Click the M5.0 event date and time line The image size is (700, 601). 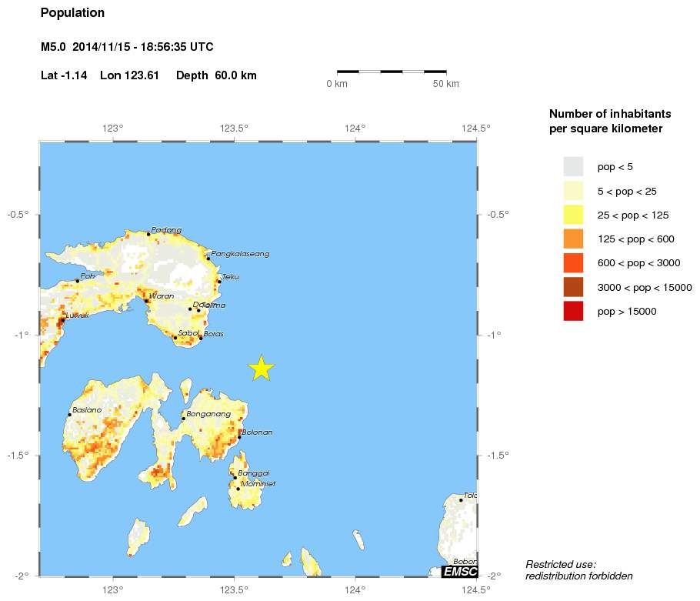[x=127, y=48]
